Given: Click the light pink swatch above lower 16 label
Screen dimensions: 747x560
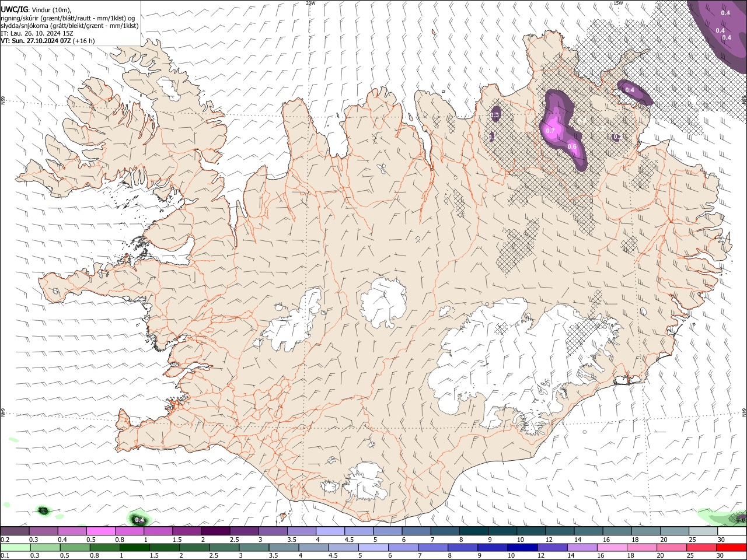Looking at the screenshot, I should 612,547.
